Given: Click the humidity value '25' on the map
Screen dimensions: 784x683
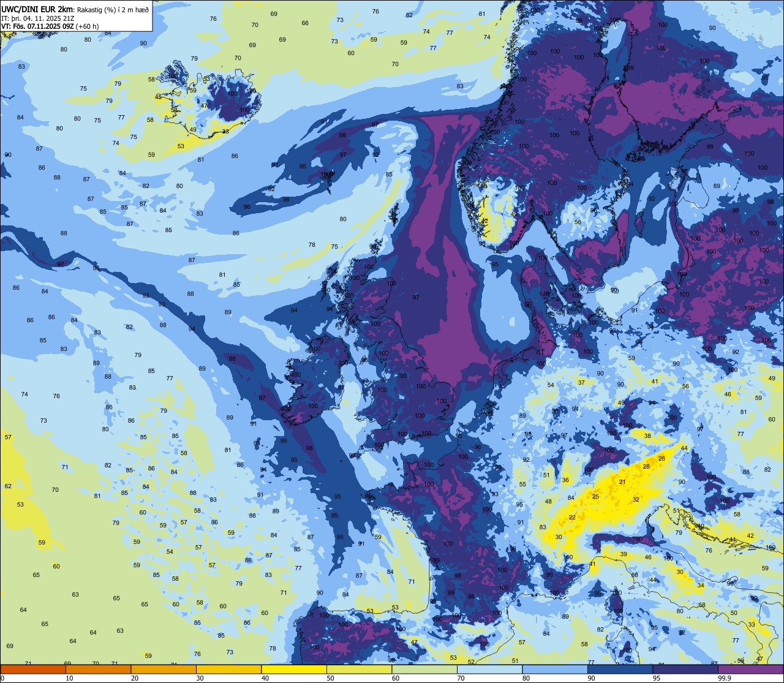Looking at the screenshot, I should (x=595, y=497).
